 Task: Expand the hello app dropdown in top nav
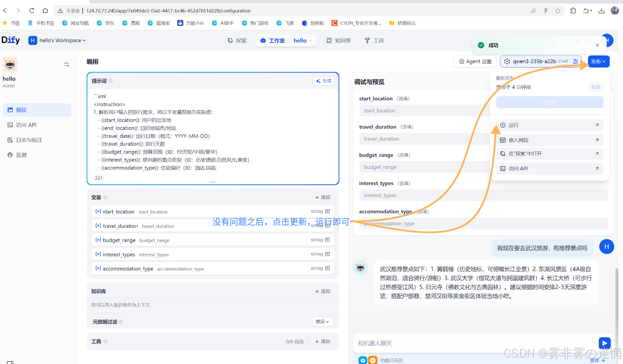pyautogui.click(x=302, y=40)
